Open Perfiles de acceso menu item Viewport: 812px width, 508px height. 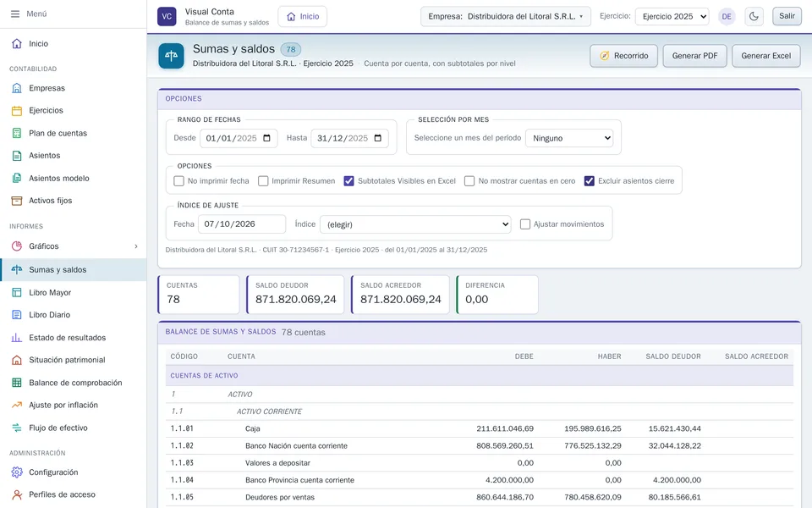point(74,494)
